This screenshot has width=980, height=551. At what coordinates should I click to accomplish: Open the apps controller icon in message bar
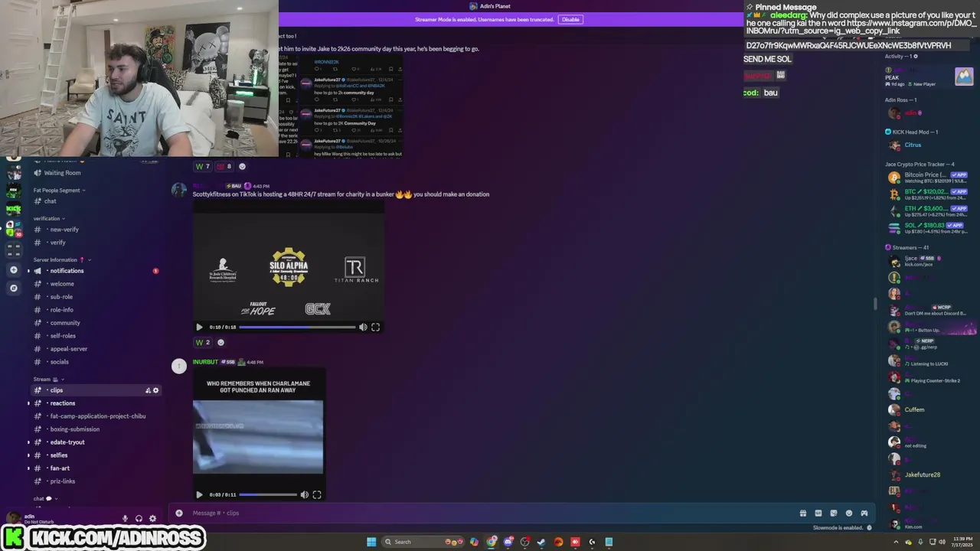click(864, 513)
